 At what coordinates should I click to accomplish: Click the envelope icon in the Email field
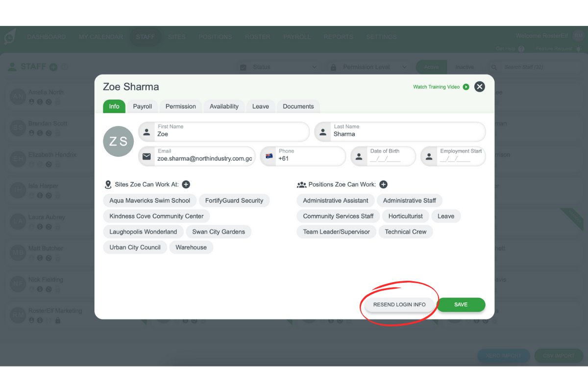[x=146, y=156]
